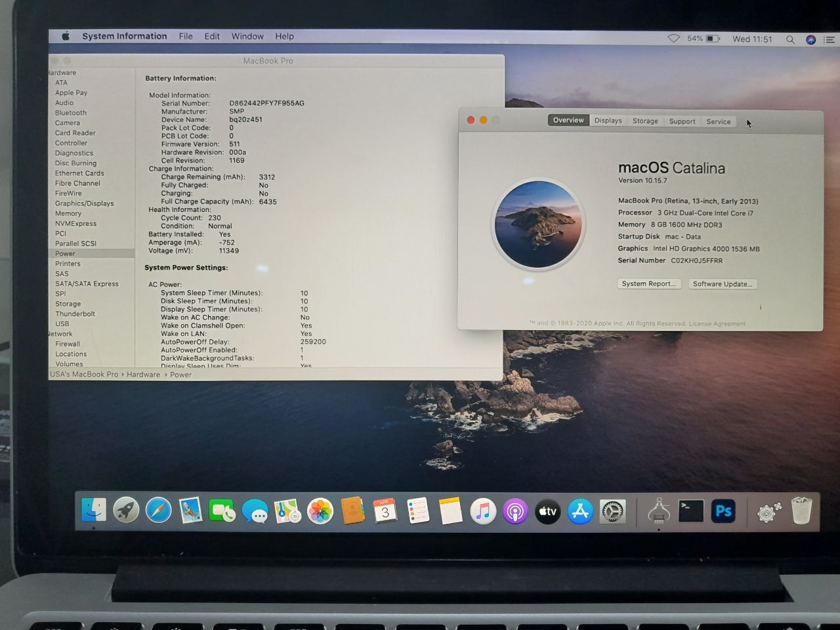Select Thunderbolt in sidebar

point(75,314)
